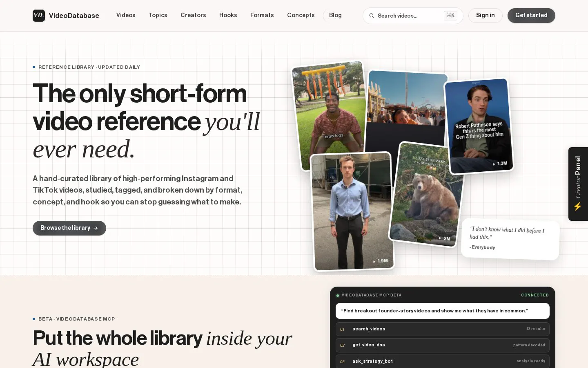
Task: Click the play icon on 1.9M video card
Action: pyautogui.click(x=374, y=261)
